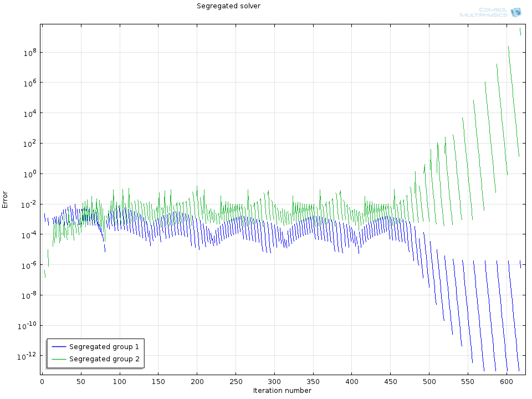The height and width of the screenshot is (399, 532).
Task: Click the 10^-12 tick on the y-axis
Action: (28, 356)
